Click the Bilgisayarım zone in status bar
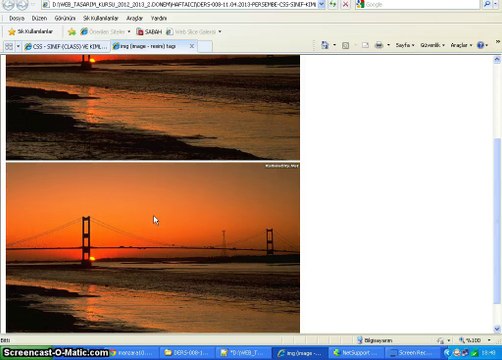The height and width of the screenshot is (360, 502). coord(375,340)
